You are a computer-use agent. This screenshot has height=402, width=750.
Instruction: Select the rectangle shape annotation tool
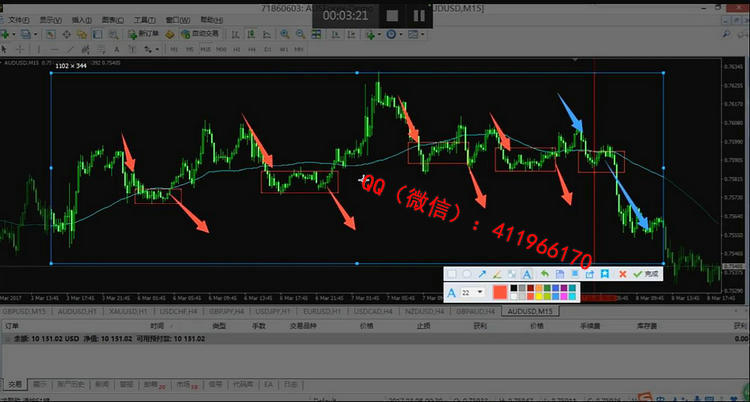coord(452,273)
